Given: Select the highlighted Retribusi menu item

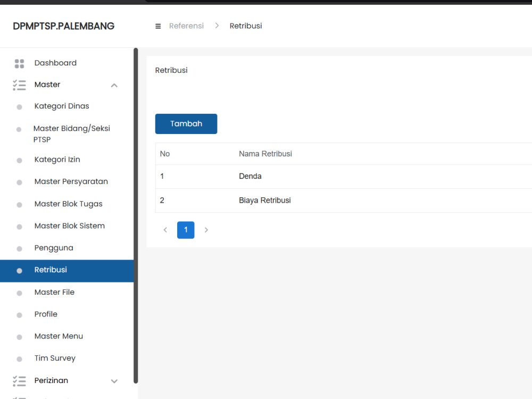Looking at the screenshot, I should [67, 271].
